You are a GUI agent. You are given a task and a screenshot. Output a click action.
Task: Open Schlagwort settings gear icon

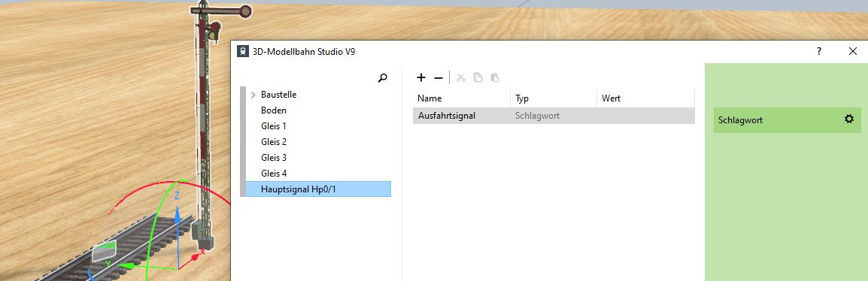coord(849,119)
